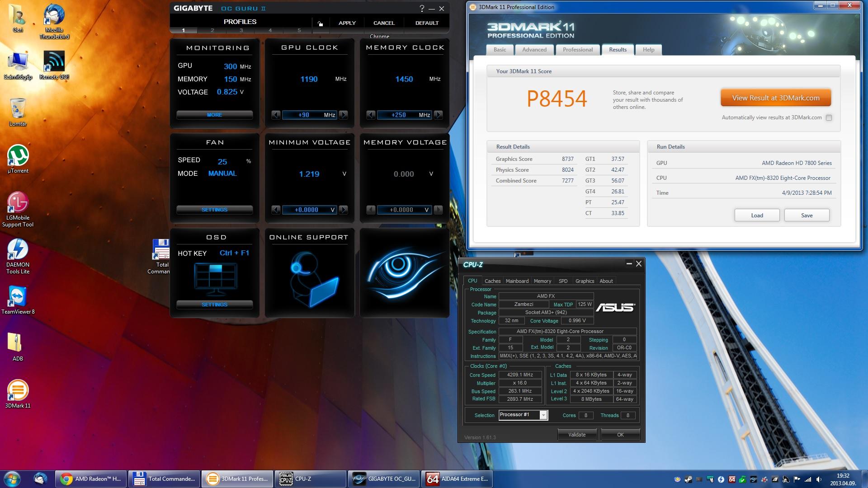
Task: Click DEFAULT in OC Guru
Action: (427, 23)
